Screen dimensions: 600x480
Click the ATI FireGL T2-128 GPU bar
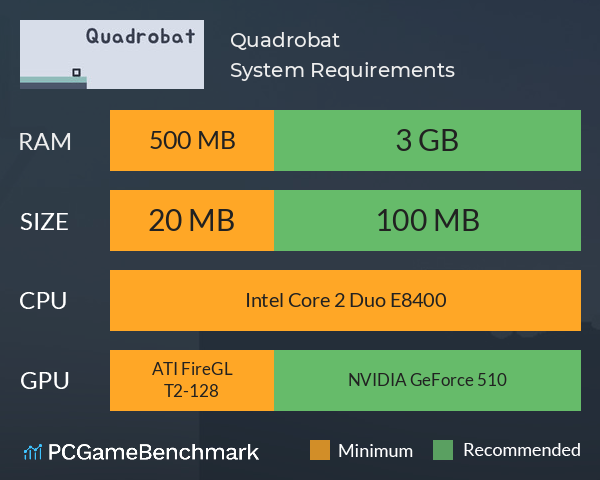pos(192,380)
